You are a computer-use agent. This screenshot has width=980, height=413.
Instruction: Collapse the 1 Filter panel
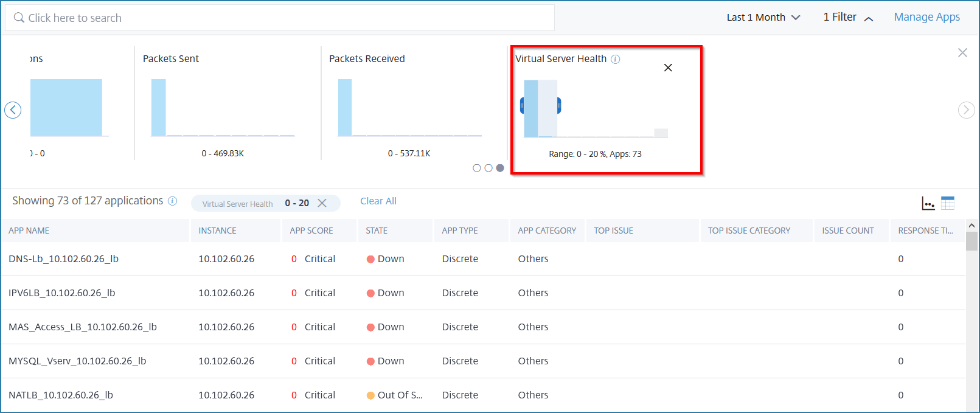(848, 18)
